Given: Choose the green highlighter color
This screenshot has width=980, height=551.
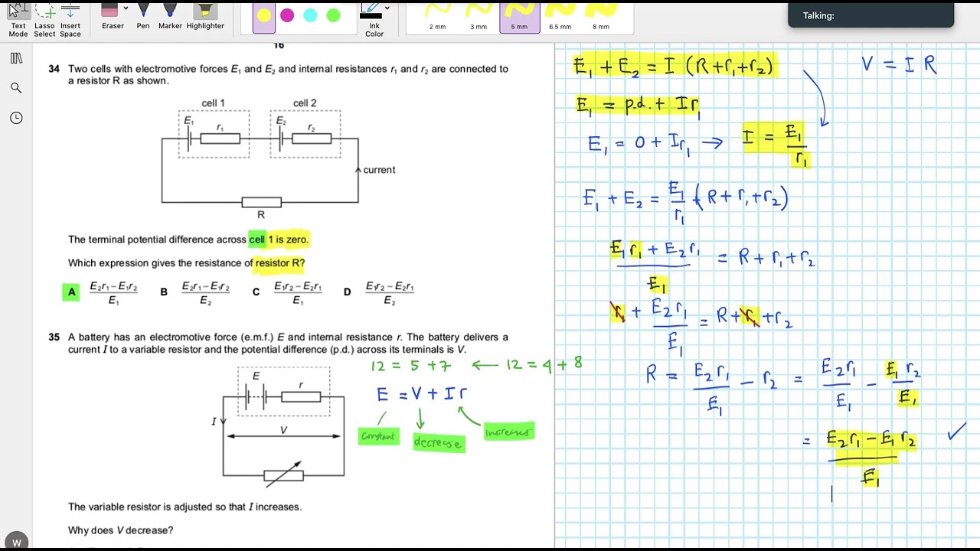Looking at the screenshot, I should [333, 15].
